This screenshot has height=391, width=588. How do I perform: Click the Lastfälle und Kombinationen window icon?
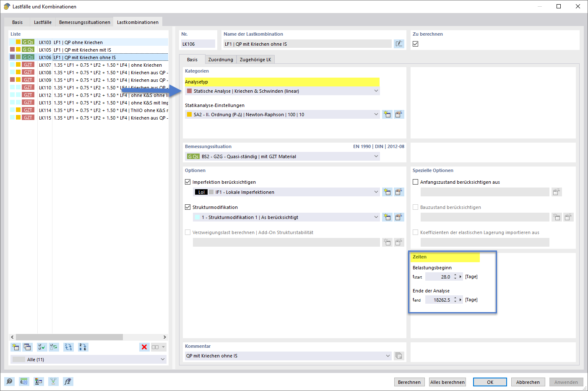tap(7, 6)
